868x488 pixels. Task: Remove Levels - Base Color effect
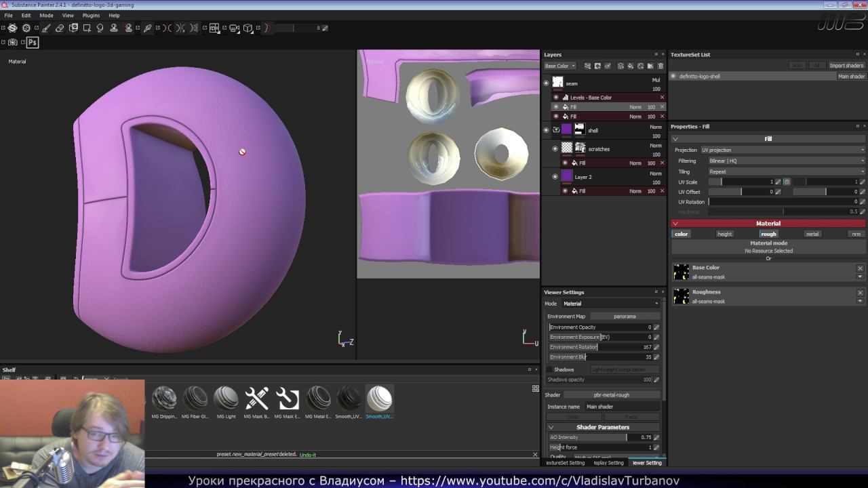point(662,98)
